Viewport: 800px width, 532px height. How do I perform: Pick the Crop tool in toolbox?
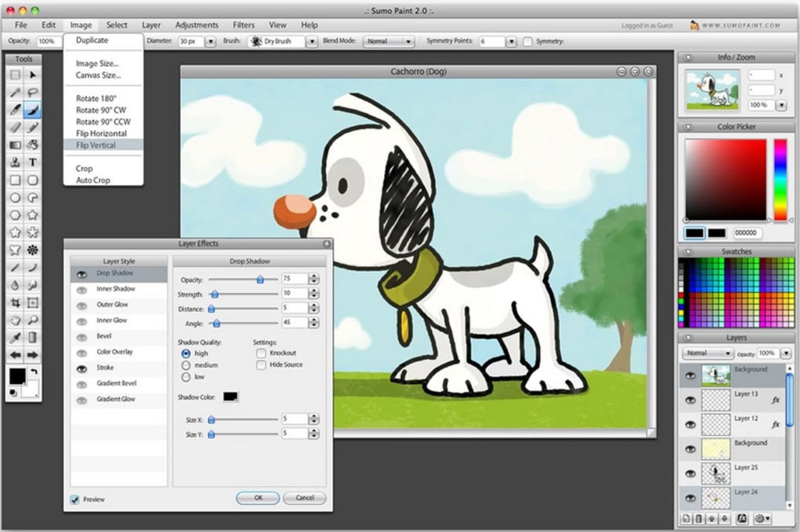click(15, 303)
